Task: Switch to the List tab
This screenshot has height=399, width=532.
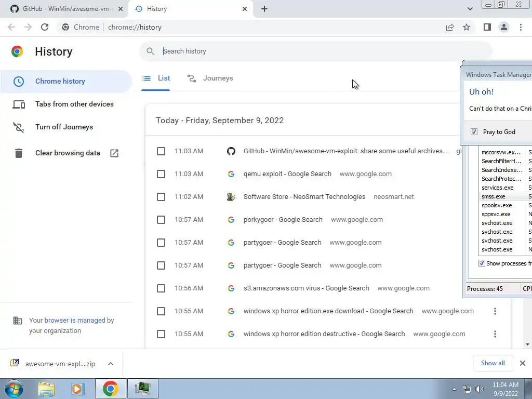Action: 156,78
